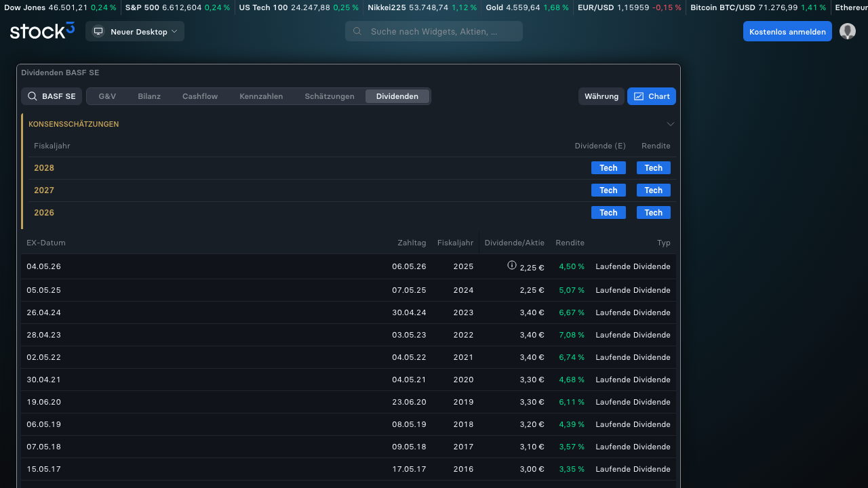Click Zahltag 03.05.23 cell
Viewport: 868px width, 488px height.
tap(409, 335)
